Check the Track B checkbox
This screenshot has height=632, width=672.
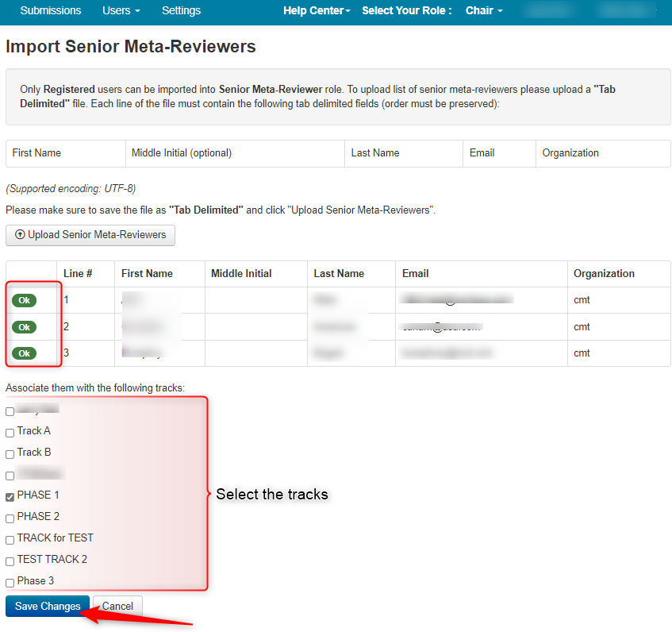(10, 454)
